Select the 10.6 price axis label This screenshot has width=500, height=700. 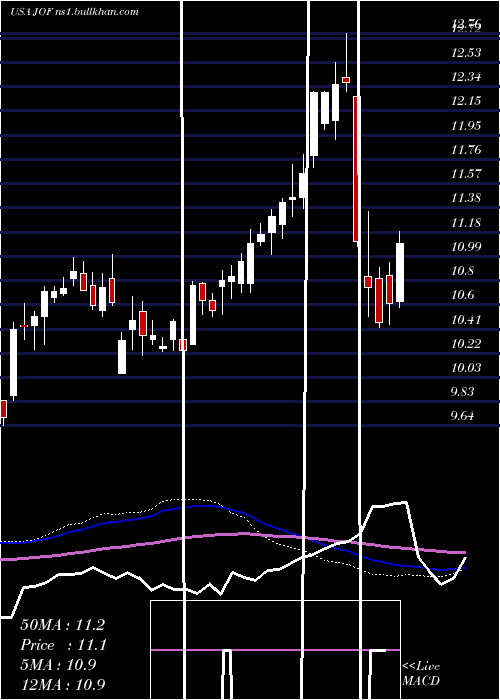pyautogui.click(x=463, y=295)
